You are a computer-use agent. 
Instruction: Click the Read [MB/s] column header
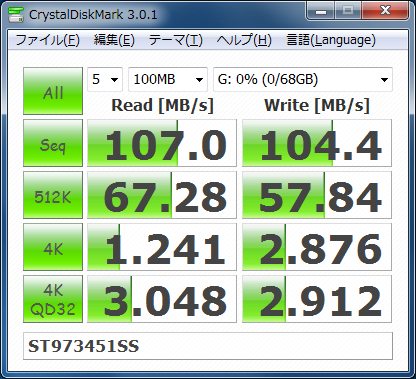coord(162,106)
